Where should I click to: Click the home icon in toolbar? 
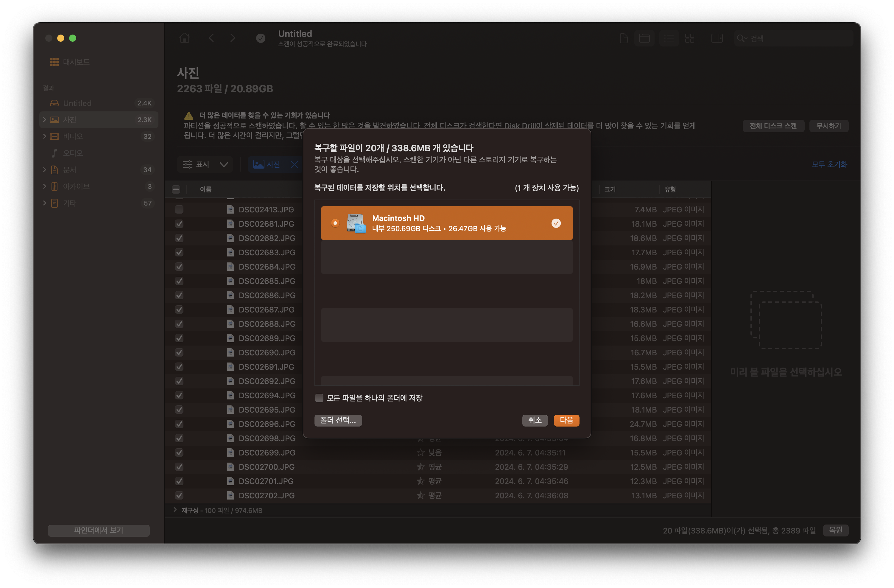[x=184, y=38]
